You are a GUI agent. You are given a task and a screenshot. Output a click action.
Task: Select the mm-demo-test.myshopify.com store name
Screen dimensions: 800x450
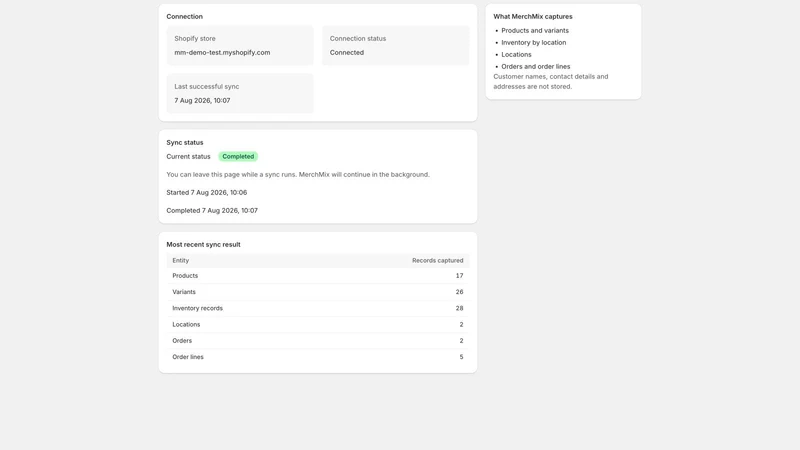pyautogui.click(x=222, y=53)
